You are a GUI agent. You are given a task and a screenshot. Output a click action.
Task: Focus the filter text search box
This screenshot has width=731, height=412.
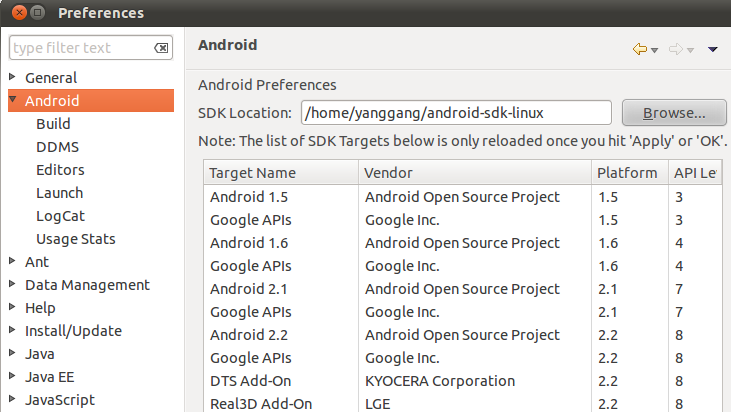click(80, 48)
